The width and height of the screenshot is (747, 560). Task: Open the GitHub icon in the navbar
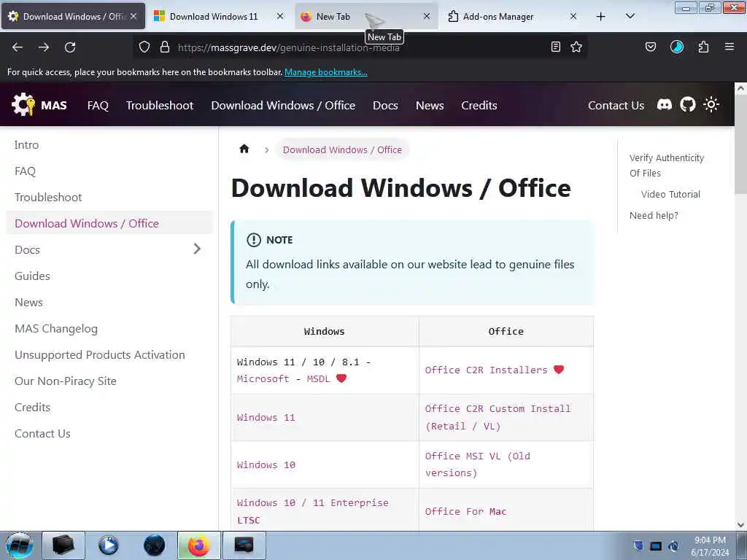coord(687,105)
